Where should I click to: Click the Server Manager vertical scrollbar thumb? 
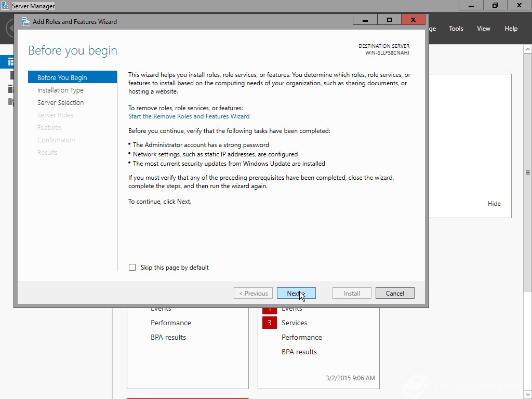[528, 172]
